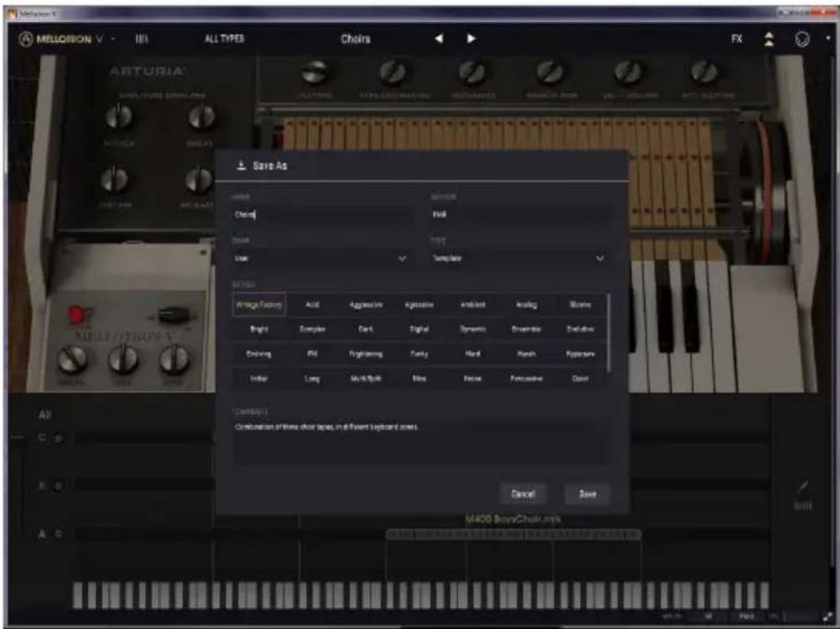
Task: Click the track selector switch near red logo
Action: pos(173,315)
